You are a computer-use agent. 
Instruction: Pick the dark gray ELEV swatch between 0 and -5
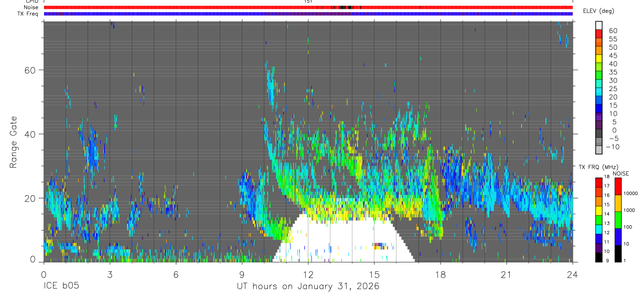[599, 134]
